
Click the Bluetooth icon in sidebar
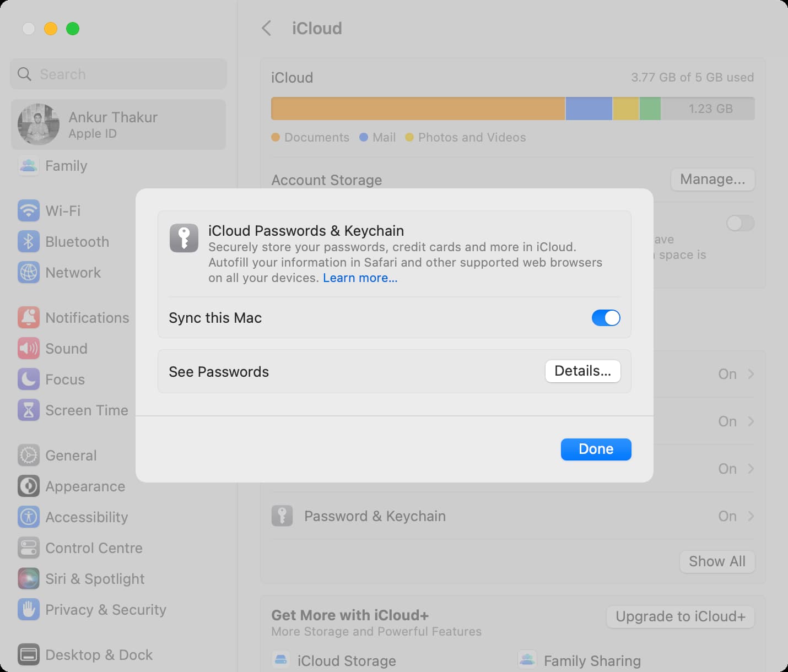[x=29, y=241]
